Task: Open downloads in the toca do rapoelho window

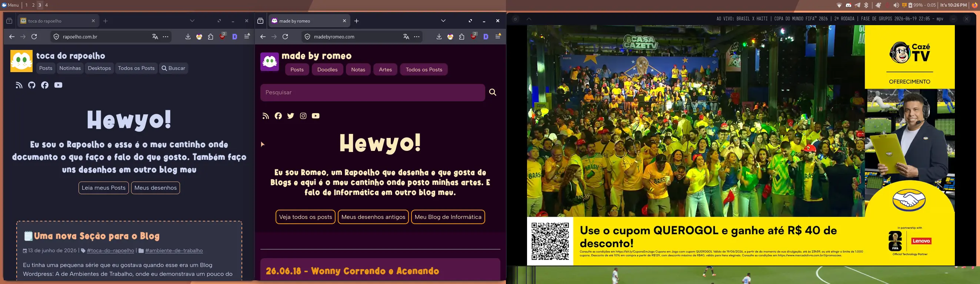Action: [188, 37]
